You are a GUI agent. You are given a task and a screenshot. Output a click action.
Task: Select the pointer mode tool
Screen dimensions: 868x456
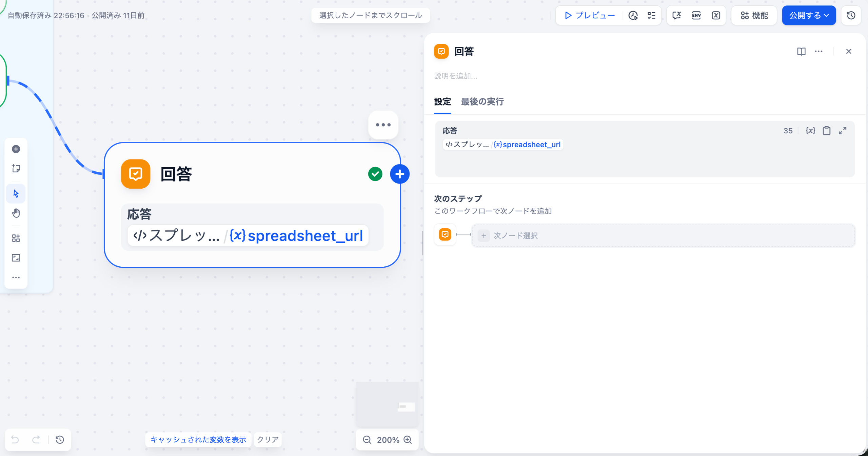coord(16,194)
